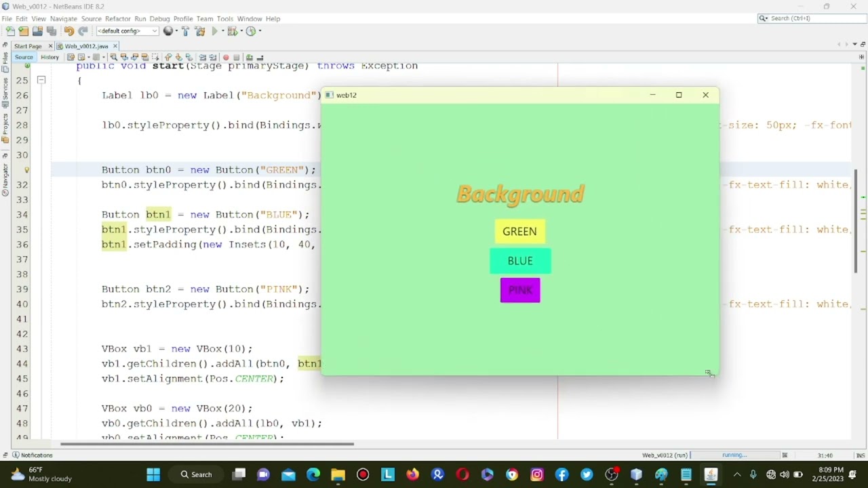Select the Web_v0012.java editor tab

[x=86, y=46]
